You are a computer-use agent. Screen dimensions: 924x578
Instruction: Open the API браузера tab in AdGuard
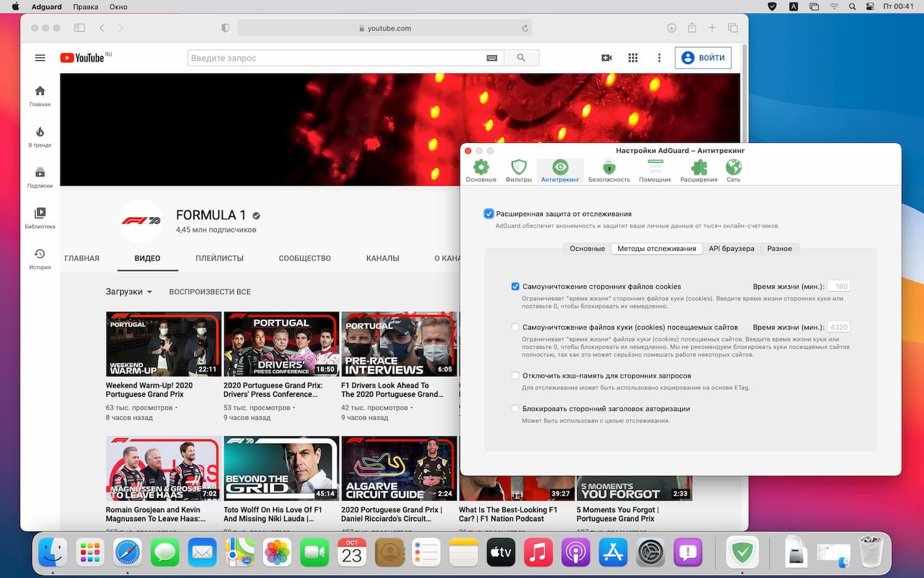tap(732, 248)
